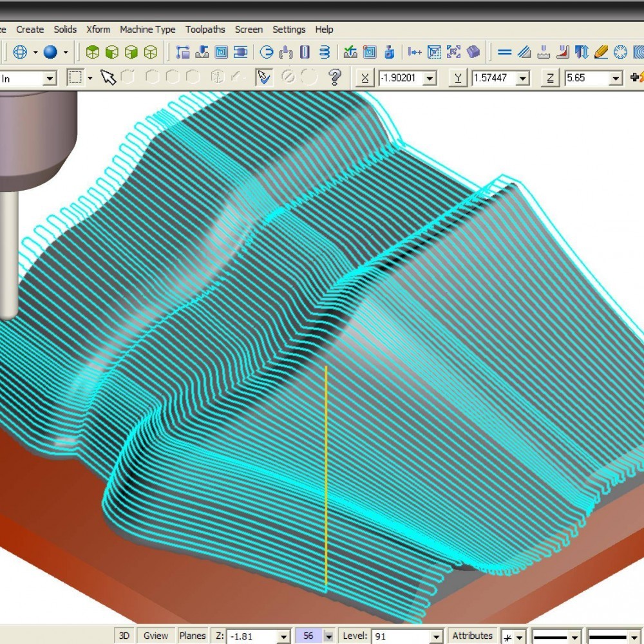Click the Y value field showing 1.57447

494,78
